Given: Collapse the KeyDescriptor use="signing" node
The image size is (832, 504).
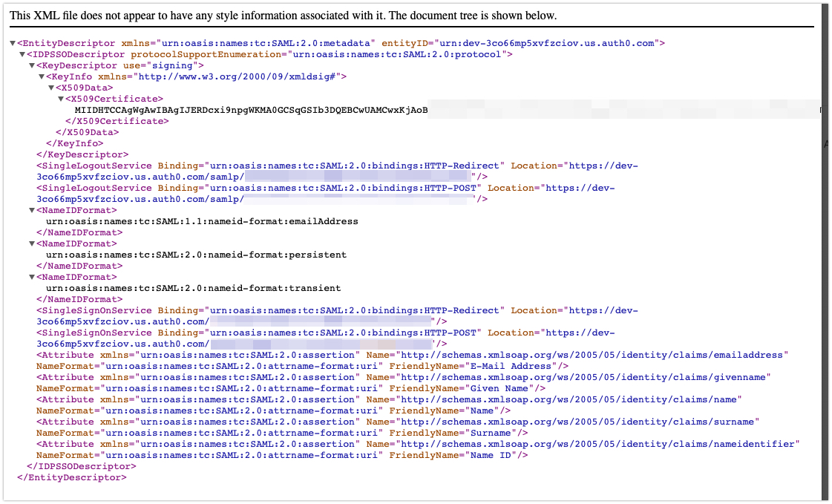Looking at the screenshot, I should pos(32,66).
